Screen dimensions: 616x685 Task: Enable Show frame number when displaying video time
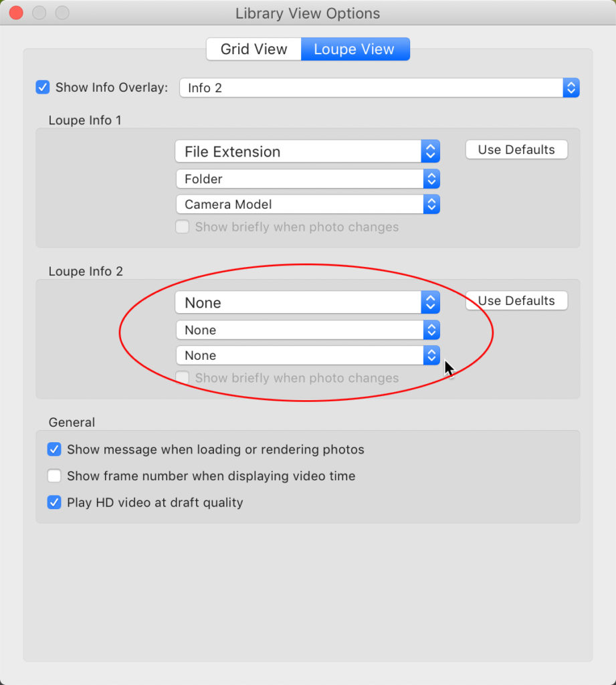[54, 476]
